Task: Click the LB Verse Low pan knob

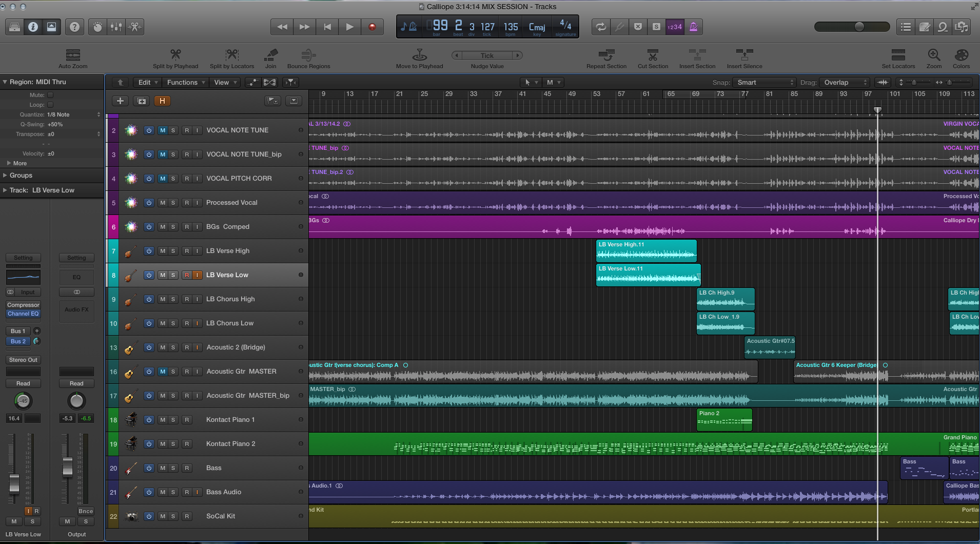Action: 23,401
